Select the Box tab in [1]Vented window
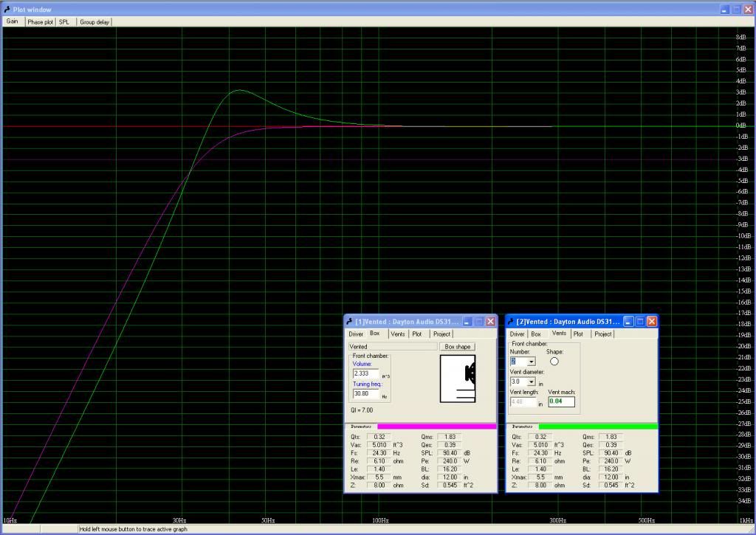 [x=374, y=333]
